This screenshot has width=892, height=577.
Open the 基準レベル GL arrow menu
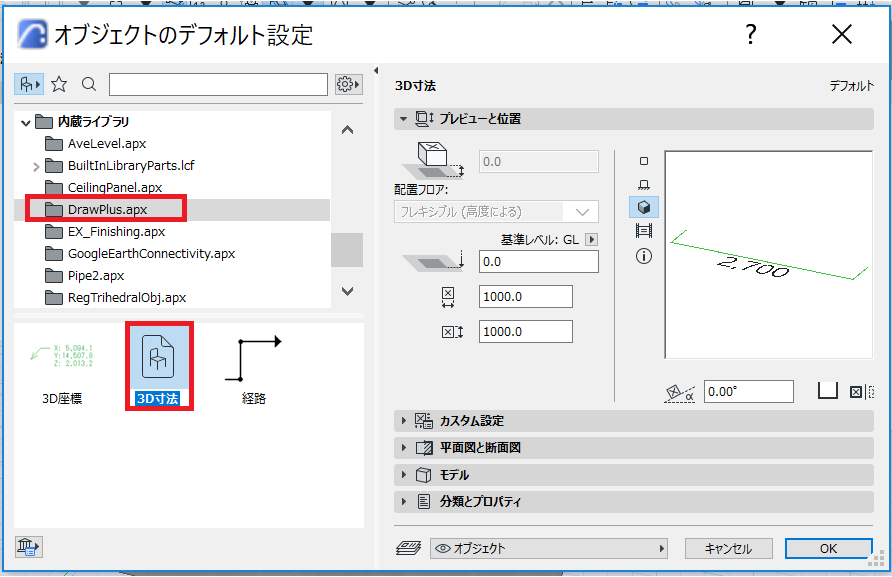click(592, 240)
